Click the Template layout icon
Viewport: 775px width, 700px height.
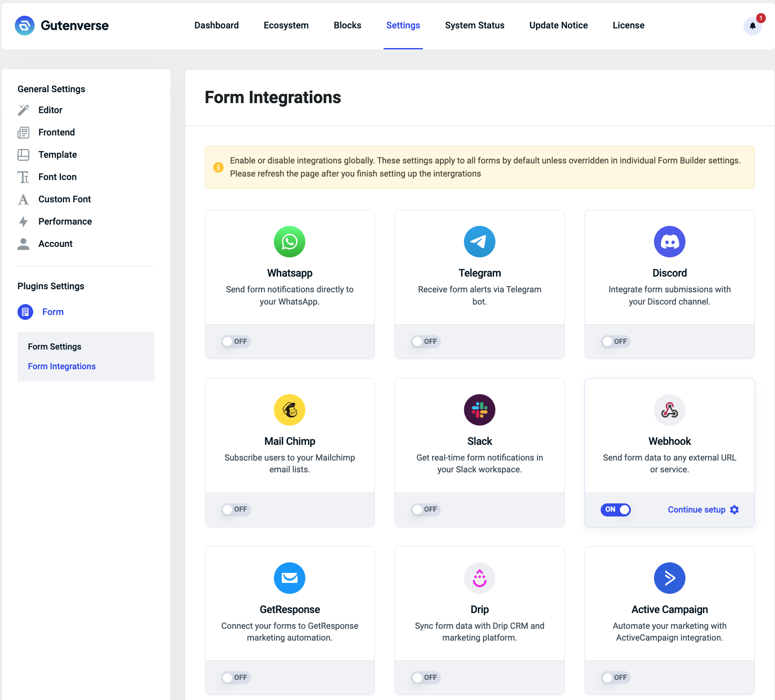(x=24, y=155)
